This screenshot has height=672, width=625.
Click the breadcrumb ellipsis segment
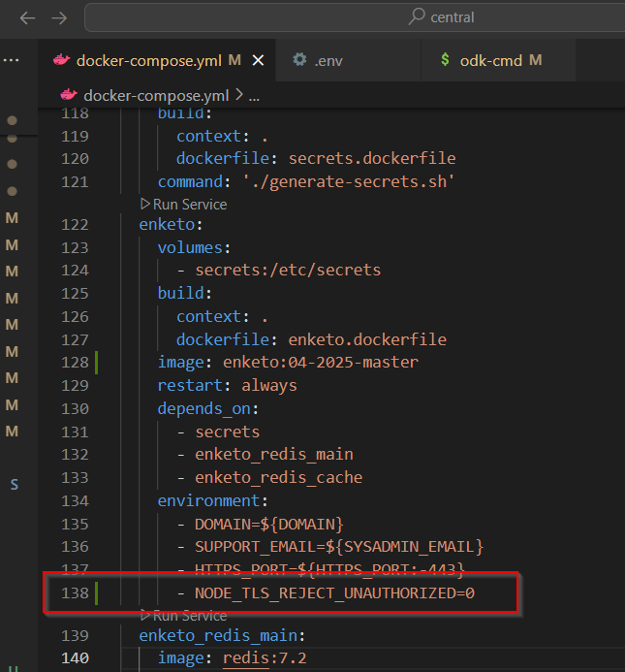point(254,97)
